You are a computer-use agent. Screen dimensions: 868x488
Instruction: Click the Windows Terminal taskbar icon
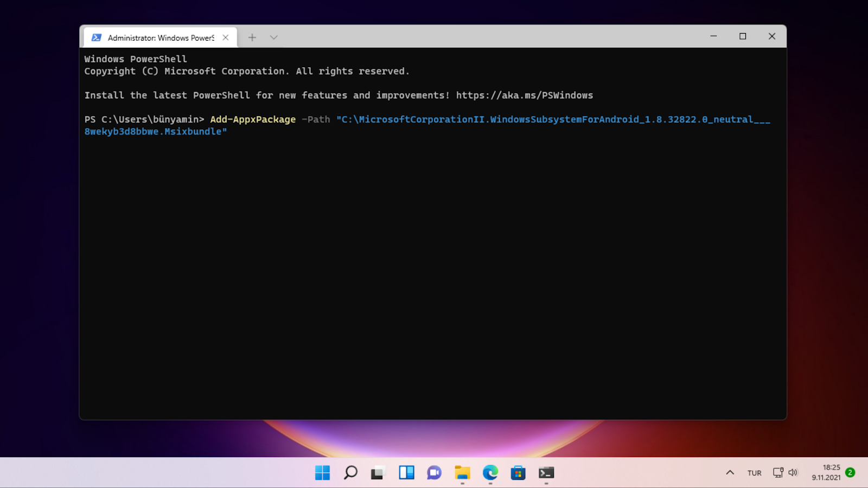[546, 473]
